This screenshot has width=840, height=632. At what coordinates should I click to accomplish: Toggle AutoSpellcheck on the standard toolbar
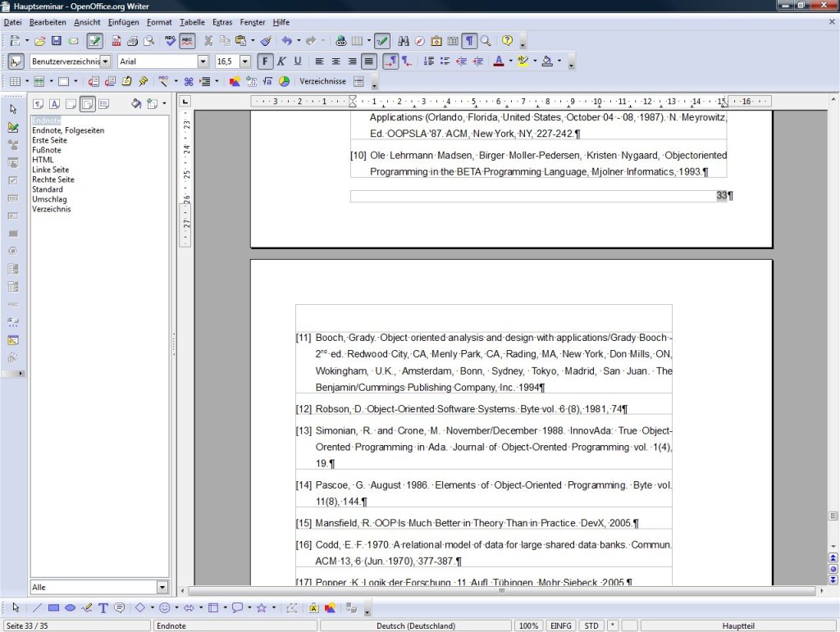point(187,41)
